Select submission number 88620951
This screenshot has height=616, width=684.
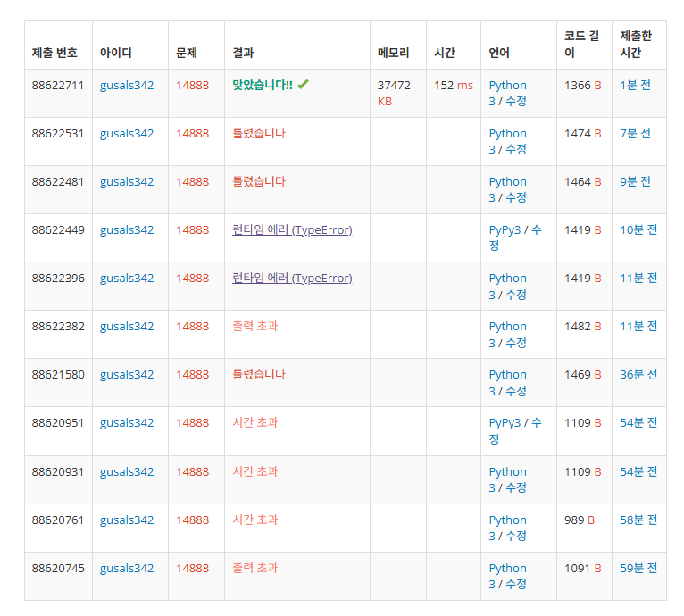pyautogui.click(x=57, y=423)
